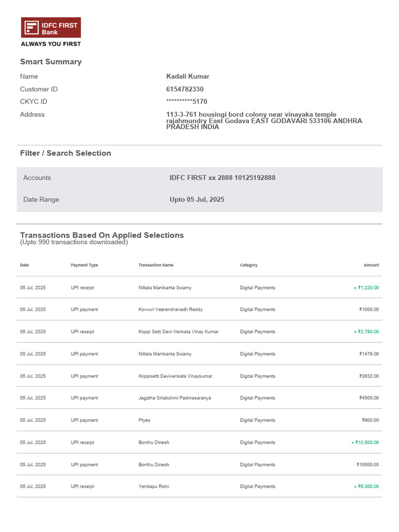Select the masked CKYC ID value
Screen dimensions: 399x532
(x=187, y=101)
